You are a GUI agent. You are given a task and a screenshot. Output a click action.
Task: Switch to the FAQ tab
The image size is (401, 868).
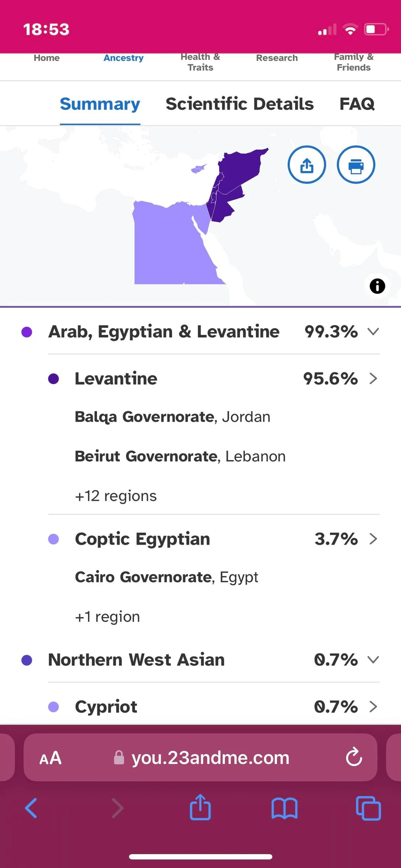[357, 104]
